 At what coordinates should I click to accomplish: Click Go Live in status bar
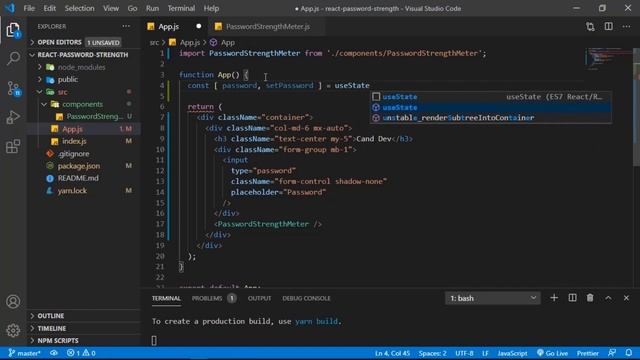(x=552, y=353)
